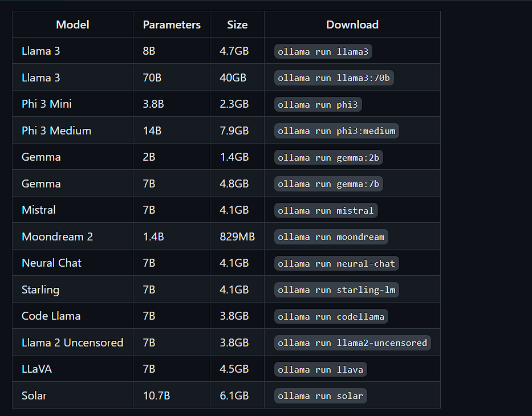Click the '829MB' size cell
This screenshot has height=416, width=532.
(237, 236)
